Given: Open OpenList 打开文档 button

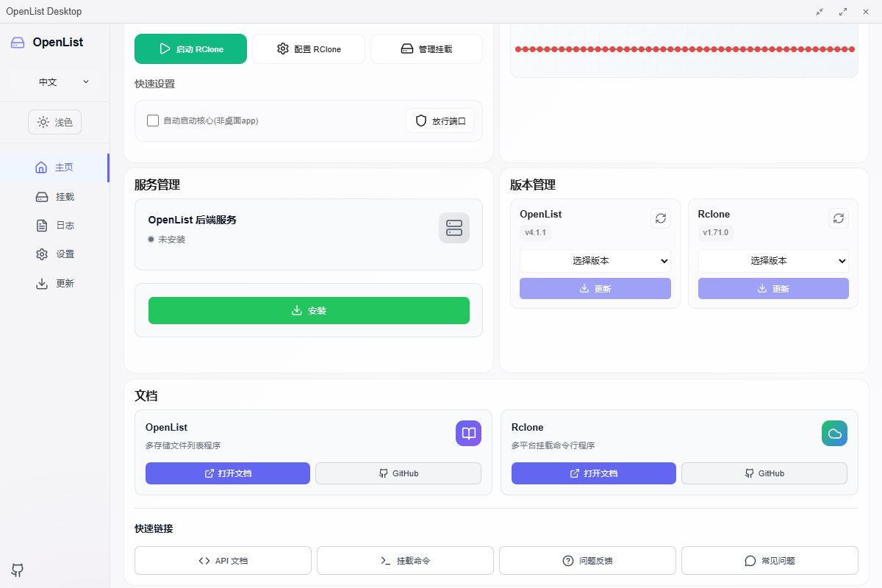Looking at the screenshot, I should pos(228,473).
